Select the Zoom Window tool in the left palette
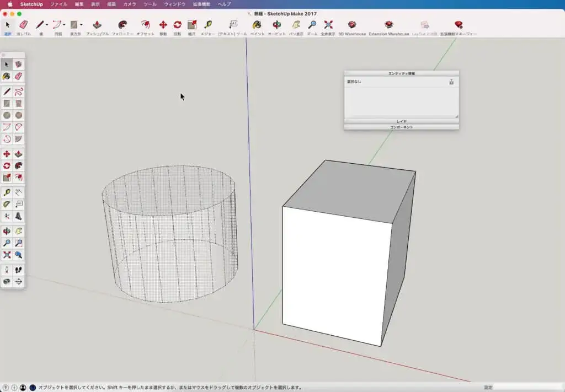This screenshot has width=565, height=392. tap(18, 243)
